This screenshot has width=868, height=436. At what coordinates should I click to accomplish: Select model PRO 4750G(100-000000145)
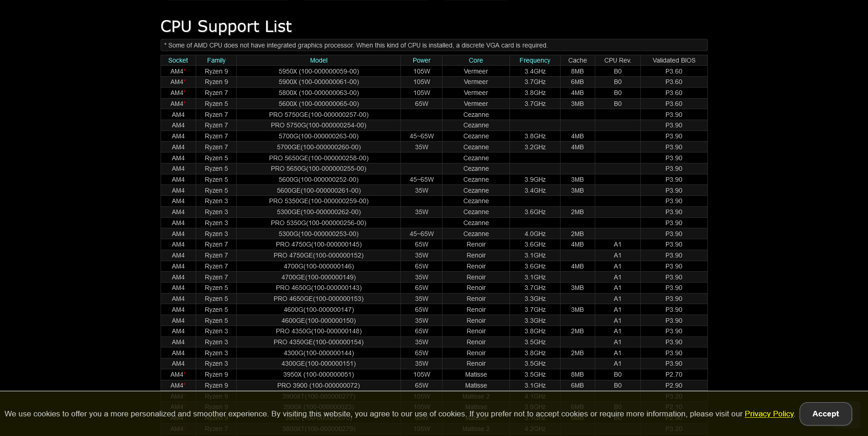point(319,244)
